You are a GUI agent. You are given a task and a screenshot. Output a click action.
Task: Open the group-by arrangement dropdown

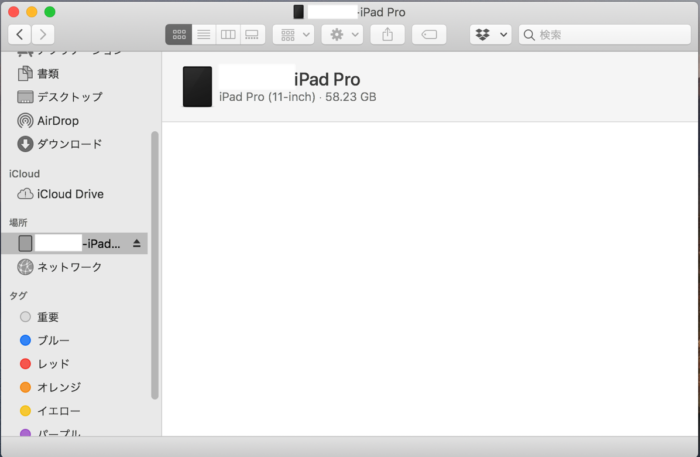[x=293, y=34]
